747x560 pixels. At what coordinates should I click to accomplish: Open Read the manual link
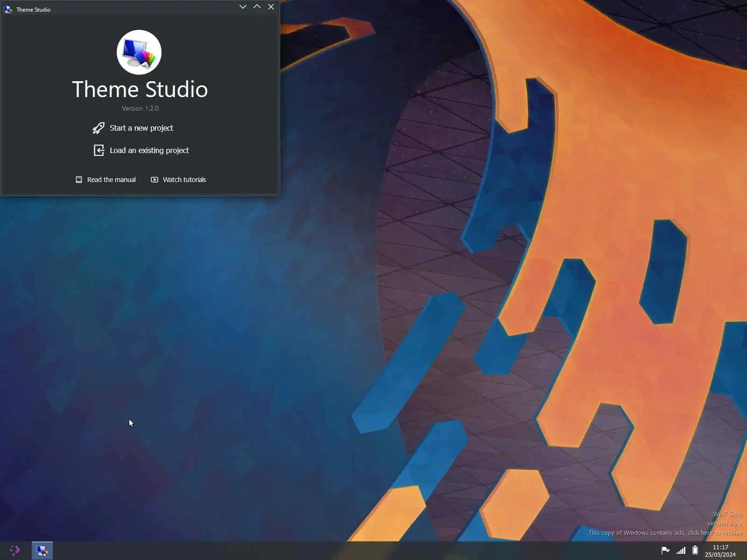coord(111,180)
